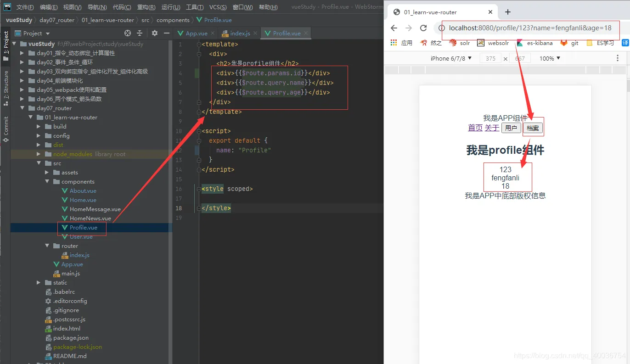Click the 档案 button
Image resolution: width=630 pixels, height=364 pixels.
pyautogui.click(x=533, y=128)
